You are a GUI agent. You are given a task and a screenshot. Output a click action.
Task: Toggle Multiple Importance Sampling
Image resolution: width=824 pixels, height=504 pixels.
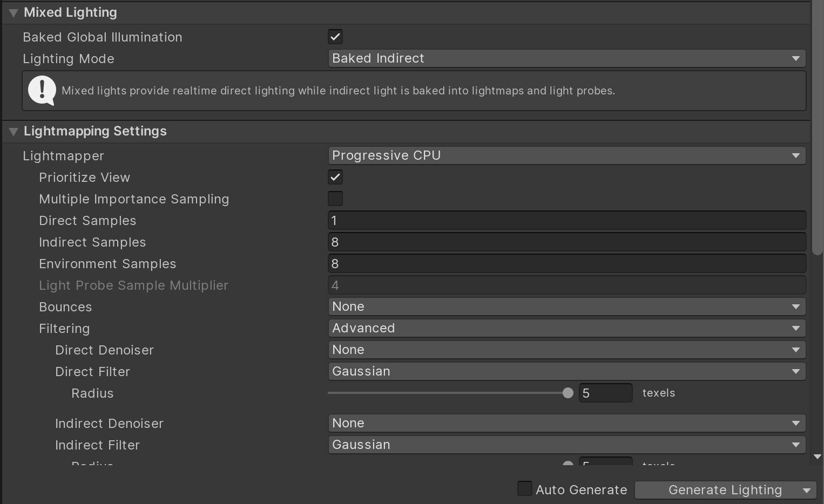pos(335,199)
